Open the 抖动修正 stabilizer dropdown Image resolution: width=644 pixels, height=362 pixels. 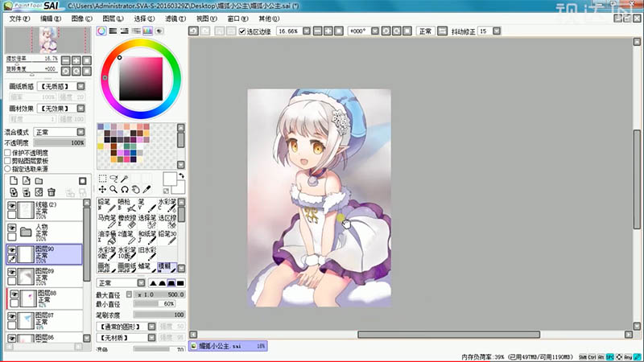497,31
